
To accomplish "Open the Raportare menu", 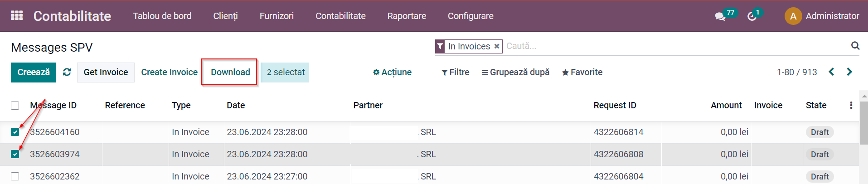I will [407, 16].
